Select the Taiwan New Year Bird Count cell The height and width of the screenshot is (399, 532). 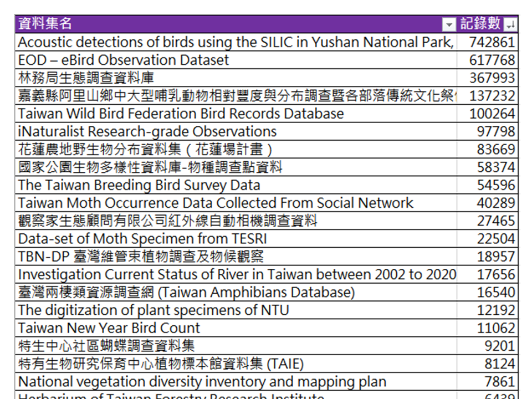109,328
